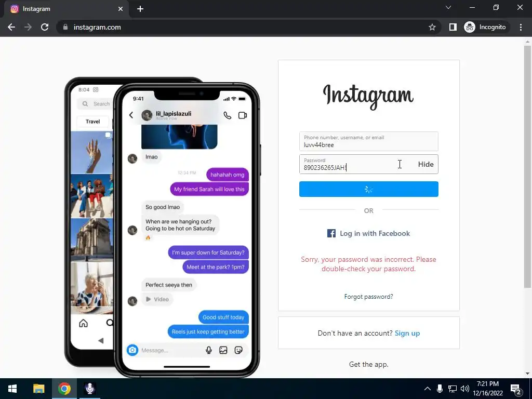Viewport: 532px width, 399px height.
Task: Open the Forgot password link
Action: [368, 297]
